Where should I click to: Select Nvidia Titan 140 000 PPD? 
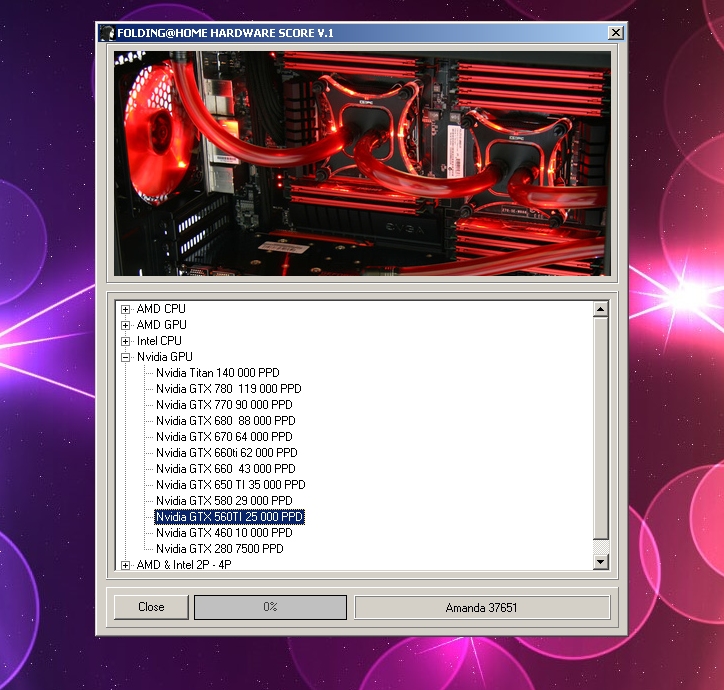(x=217, y=373)
